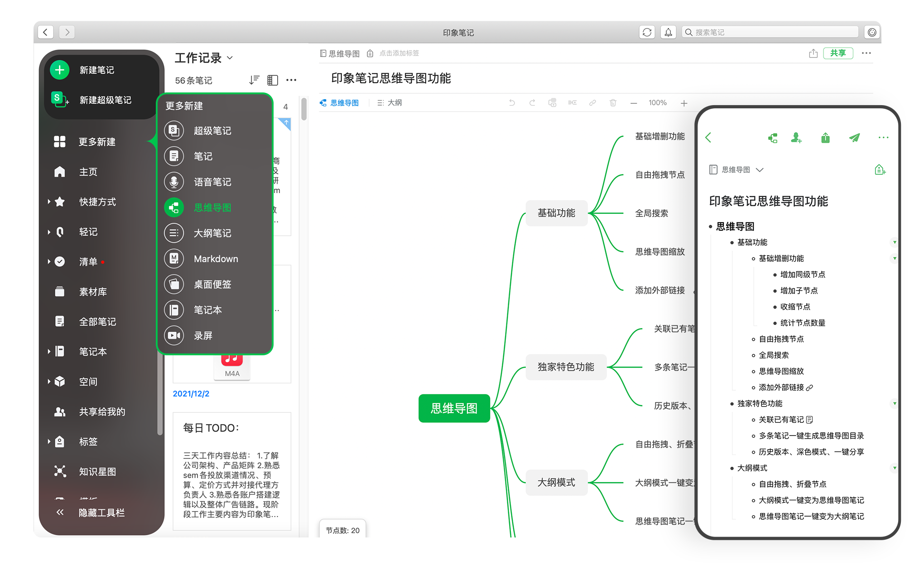Image resolution: width=924 pixels, height=571 pixels.
Task: Expand the 笔记本 tree in sidebar
Action: [49, 352]
